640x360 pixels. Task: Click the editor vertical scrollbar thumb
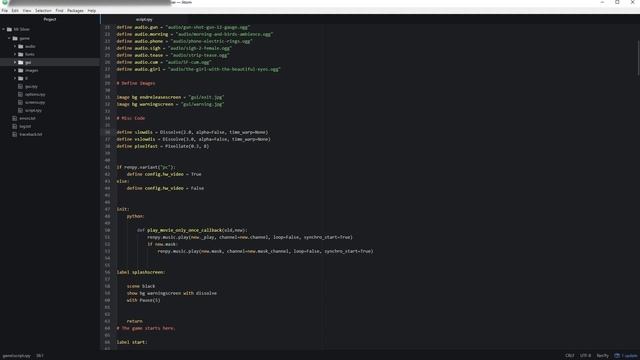(x=638, y=58)
